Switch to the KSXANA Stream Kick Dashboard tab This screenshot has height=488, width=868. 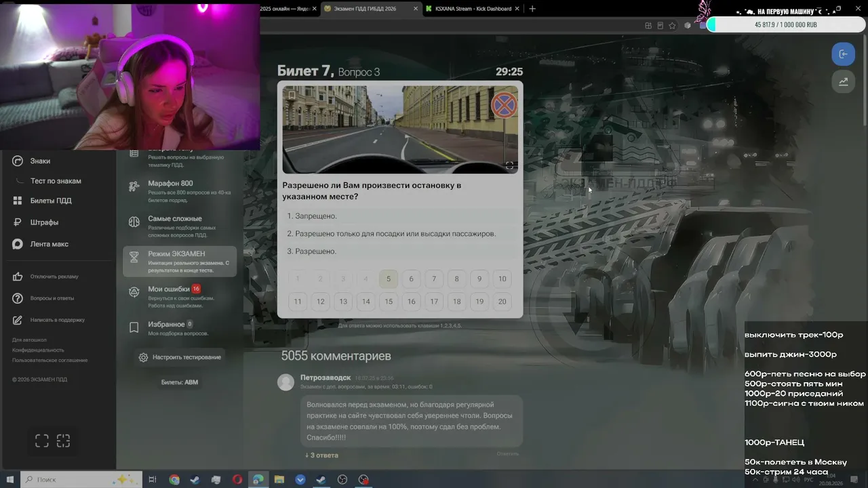coord(473,9)
